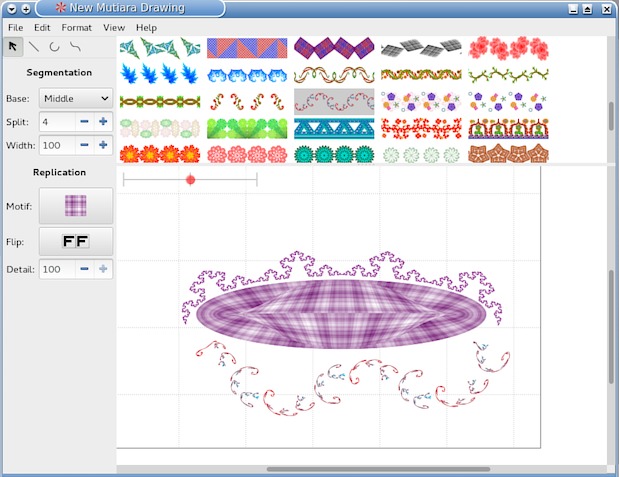Choose the red-green curled scroll motif

(x=247, y=101)
